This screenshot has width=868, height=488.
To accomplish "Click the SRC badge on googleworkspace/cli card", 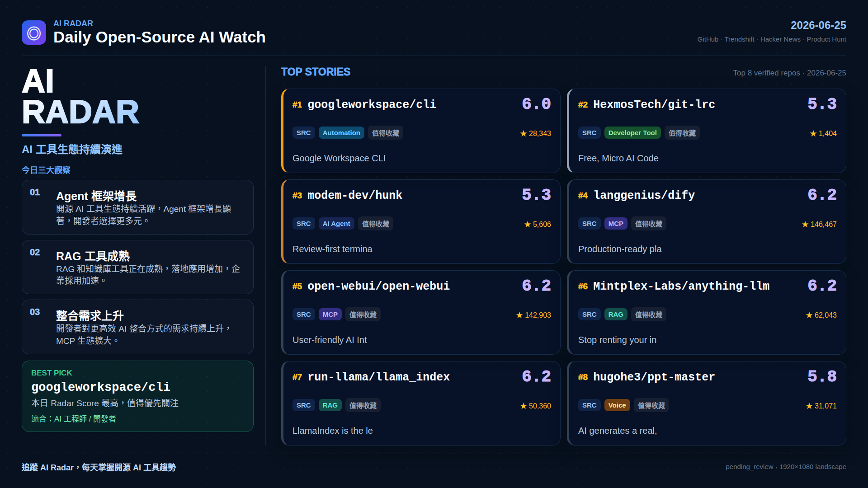I will coord(304,133).
